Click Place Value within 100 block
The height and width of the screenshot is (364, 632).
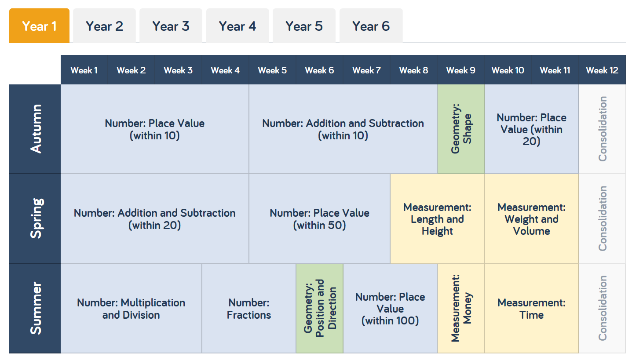[390, 309]
